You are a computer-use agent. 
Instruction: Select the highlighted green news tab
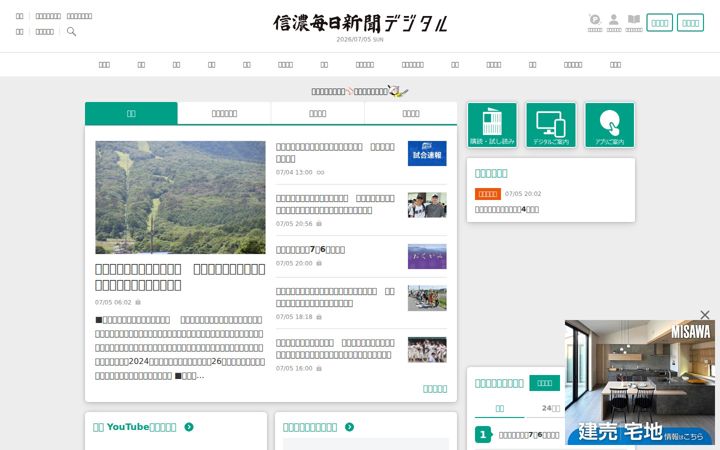coord(131,113)
